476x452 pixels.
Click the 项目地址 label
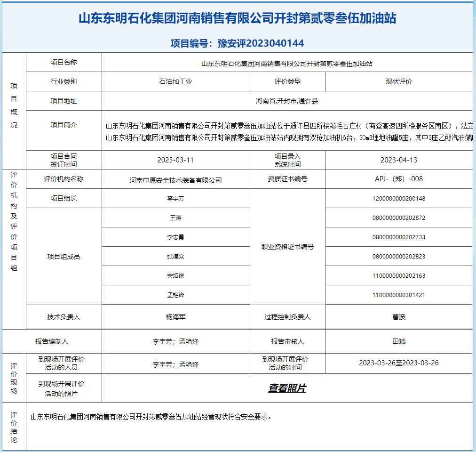pyautogui.click(x=64, y=101)
